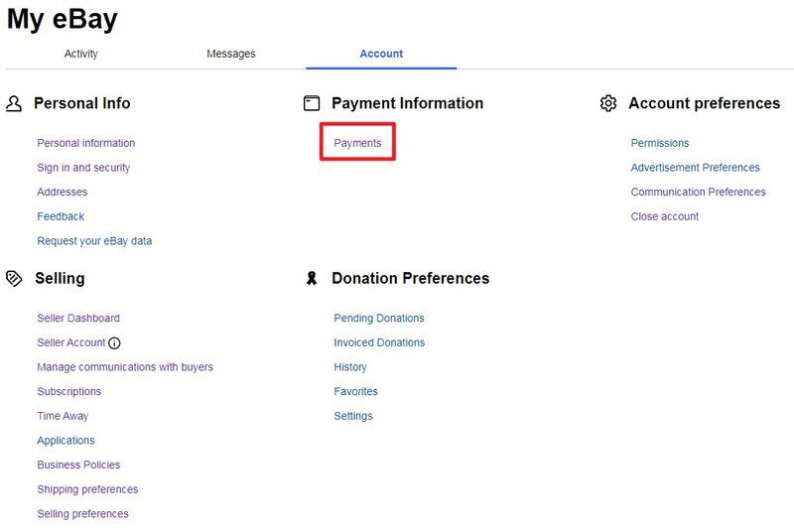The width and height of the screenshot is (794, 532).
Task: Go to Shipping preferences
Action: 87,489
